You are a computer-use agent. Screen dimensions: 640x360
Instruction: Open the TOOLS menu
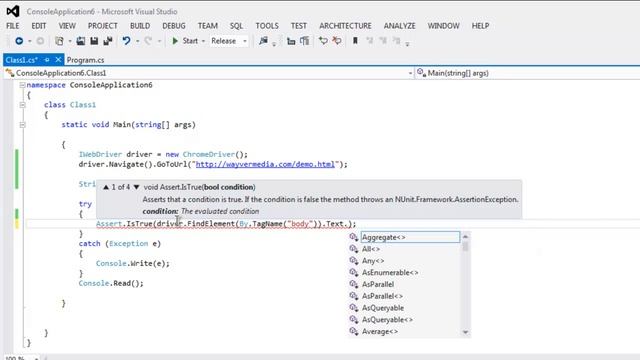click(x=267, y=26)
